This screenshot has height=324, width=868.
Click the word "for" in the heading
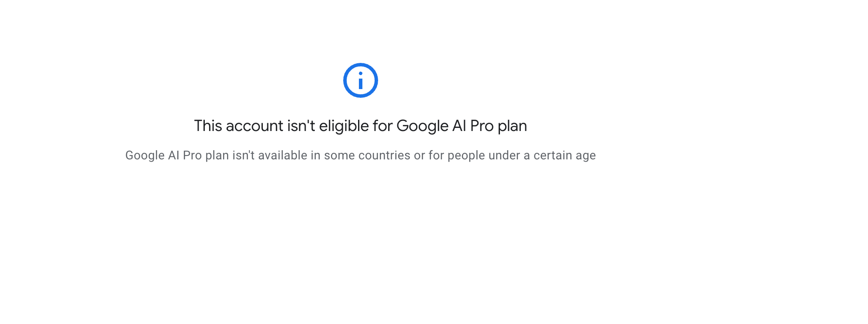point(383,126)
